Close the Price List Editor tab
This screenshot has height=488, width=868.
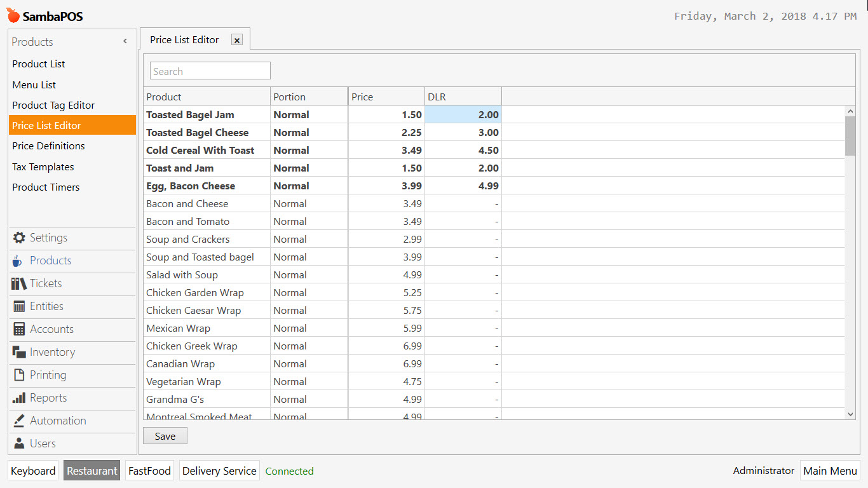point(236,39)
